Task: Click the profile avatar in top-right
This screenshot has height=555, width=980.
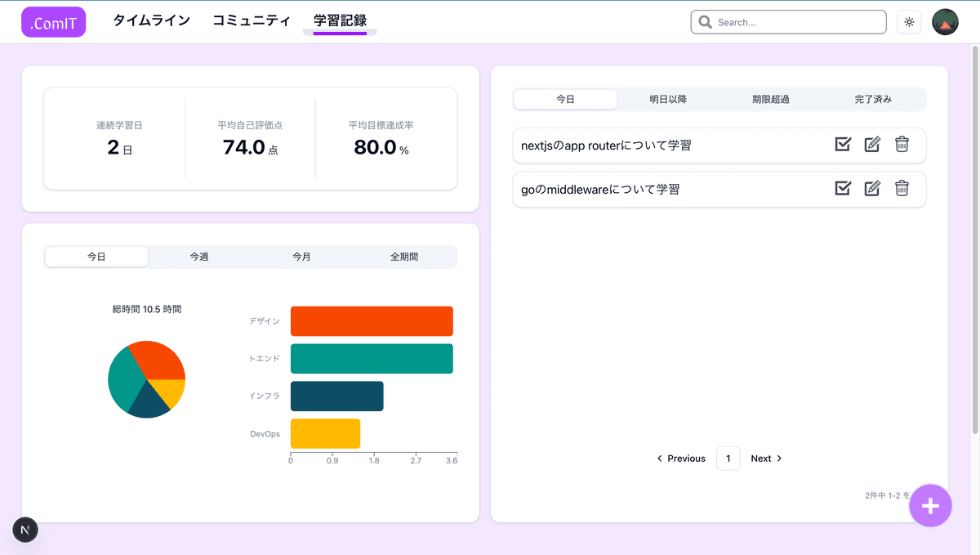Action: tap(945, 22)
